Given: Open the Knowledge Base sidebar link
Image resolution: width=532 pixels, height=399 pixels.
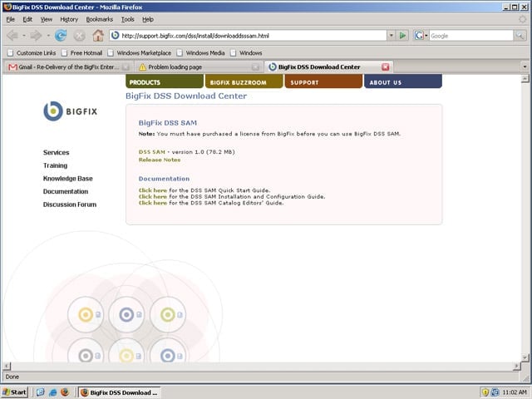Looking at the screenshot, I should (x=68, y=179).
